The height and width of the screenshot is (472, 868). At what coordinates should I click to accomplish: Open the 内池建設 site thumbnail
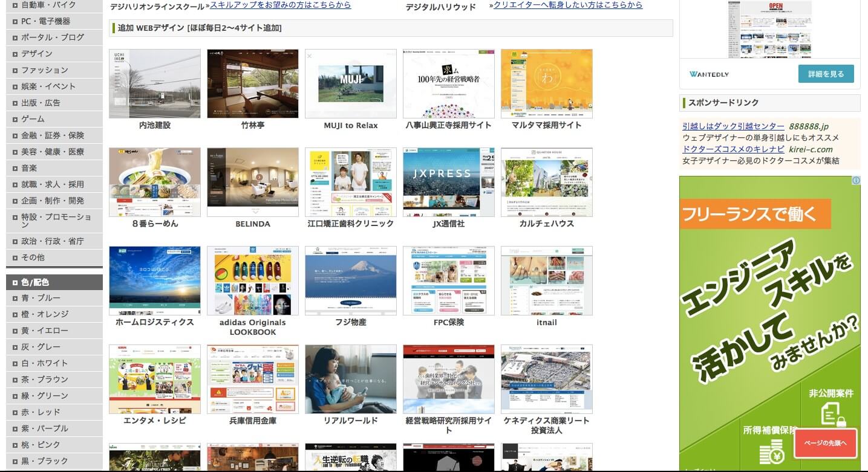coord(155,84)
